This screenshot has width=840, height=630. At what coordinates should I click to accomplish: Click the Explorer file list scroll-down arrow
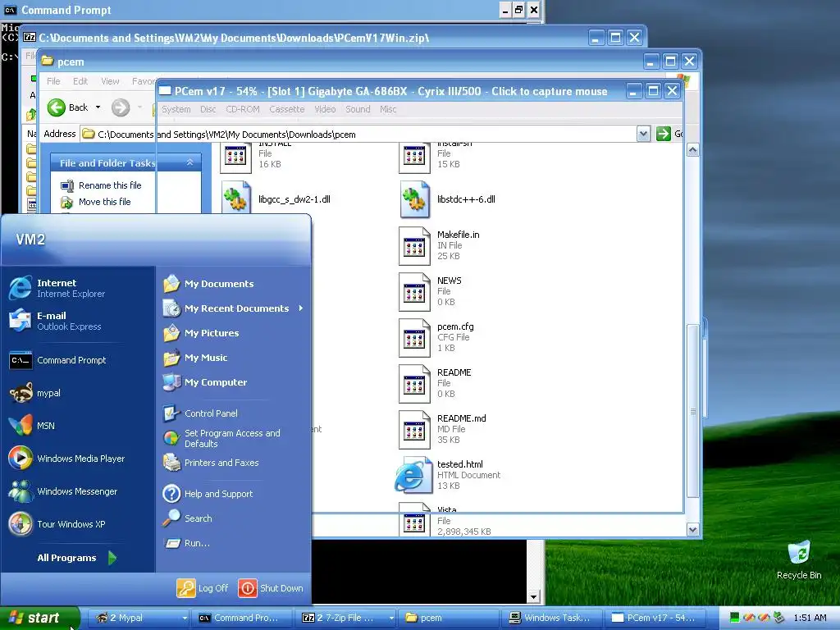[x=692, y=529]
